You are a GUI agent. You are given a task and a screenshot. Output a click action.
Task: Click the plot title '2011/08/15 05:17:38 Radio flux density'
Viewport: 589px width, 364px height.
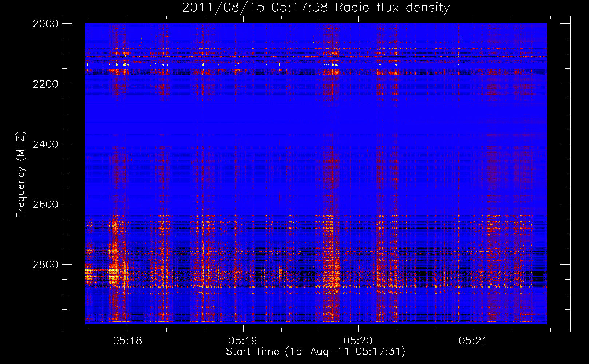(316, 8)
